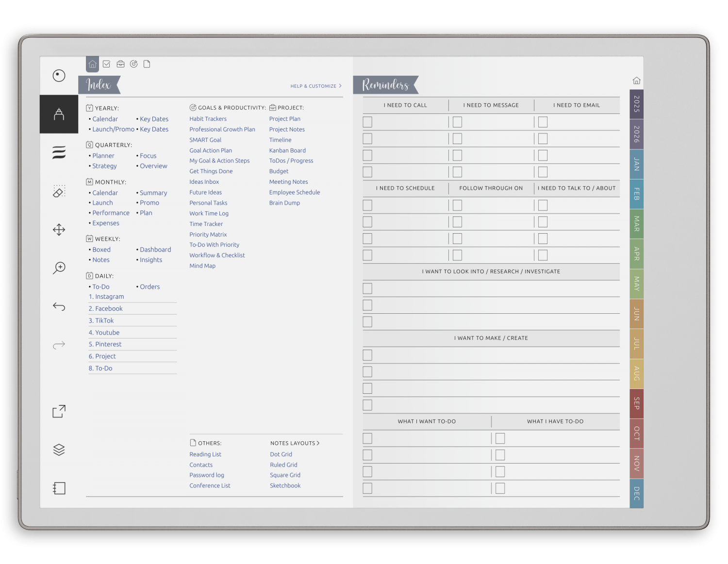Image resolution: width=728 pixels, height=564 pixels.
Task: Check first box under Follow Through On
Action: tap(457, 205)
